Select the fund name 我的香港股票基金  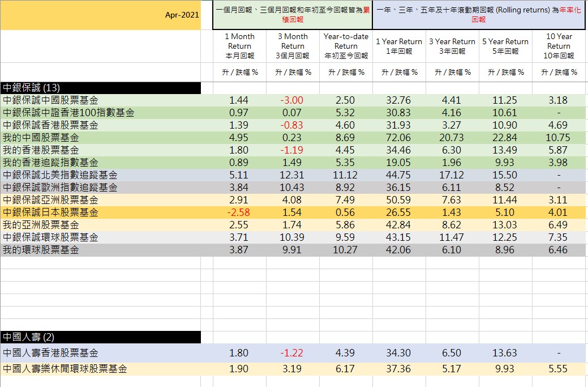(41, 150)
